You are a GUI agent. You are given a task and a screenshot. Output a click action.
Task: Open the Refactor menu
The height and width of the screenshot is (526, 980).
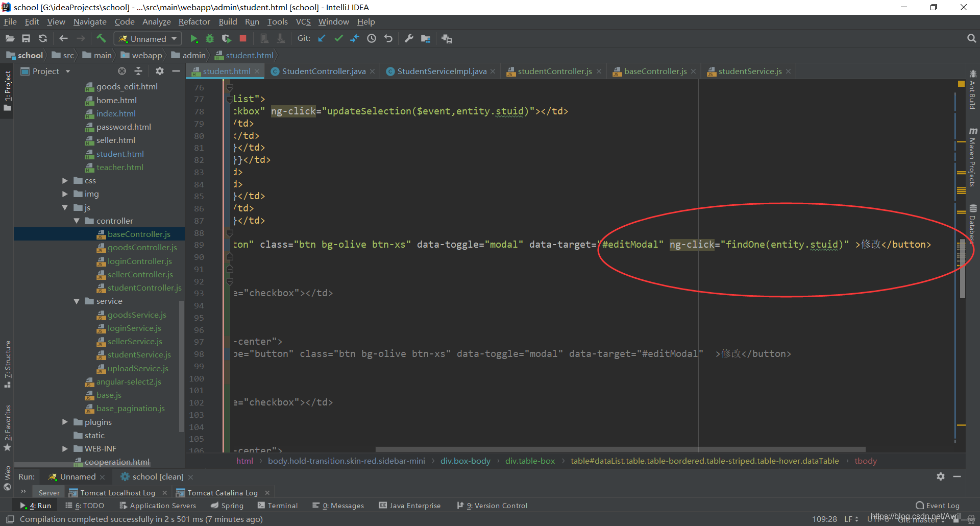(x=194, y=21)
